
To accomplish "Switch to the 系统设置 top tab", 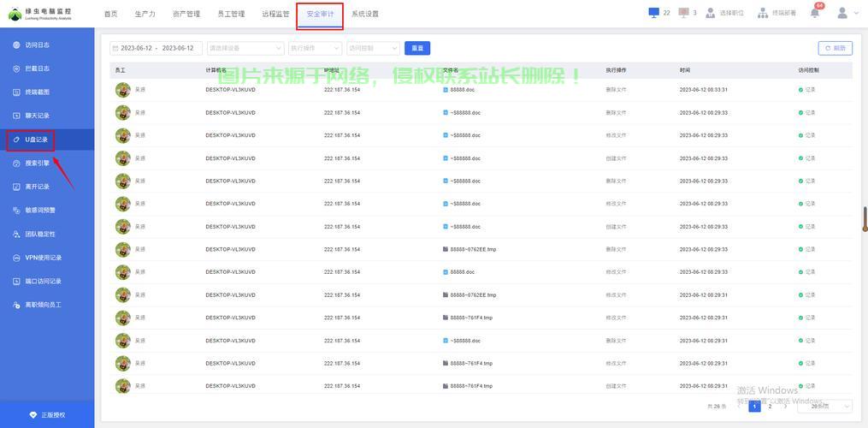I will click(365, 14).
